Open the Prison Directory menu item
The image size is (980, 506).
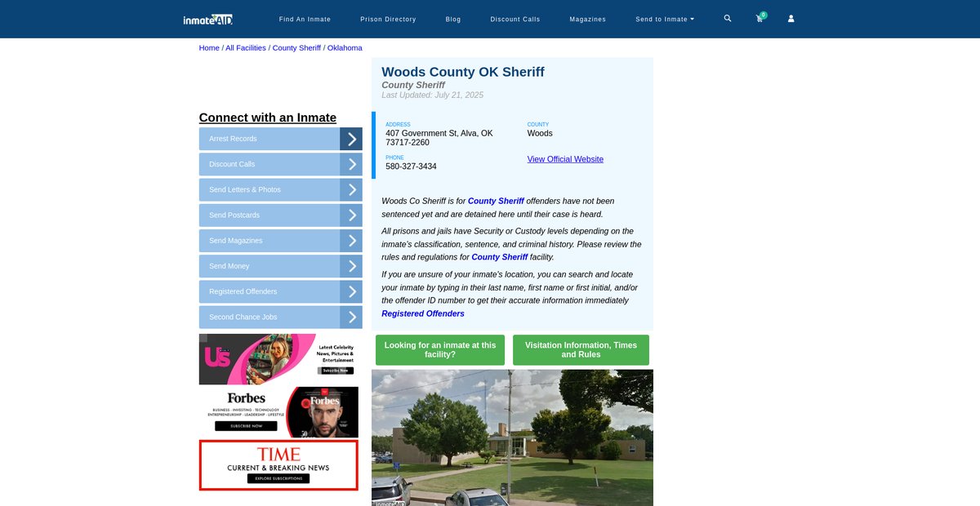(388, 19)
